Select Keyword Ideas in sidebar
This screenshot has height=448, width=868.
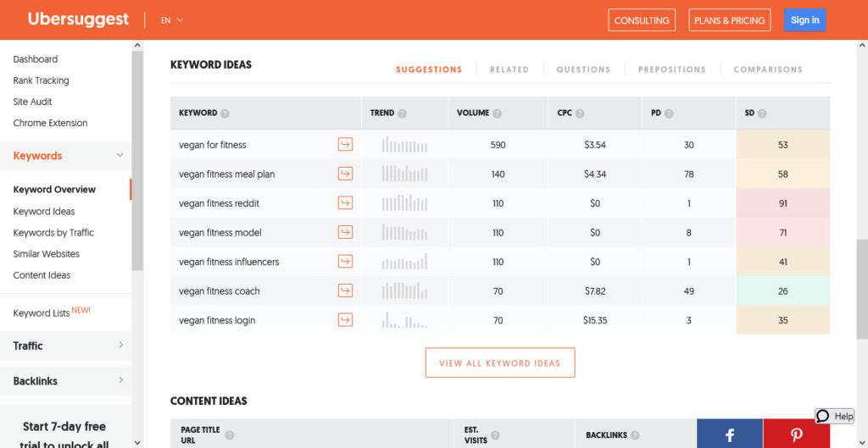pyautogui.click(x=44, y=211)
